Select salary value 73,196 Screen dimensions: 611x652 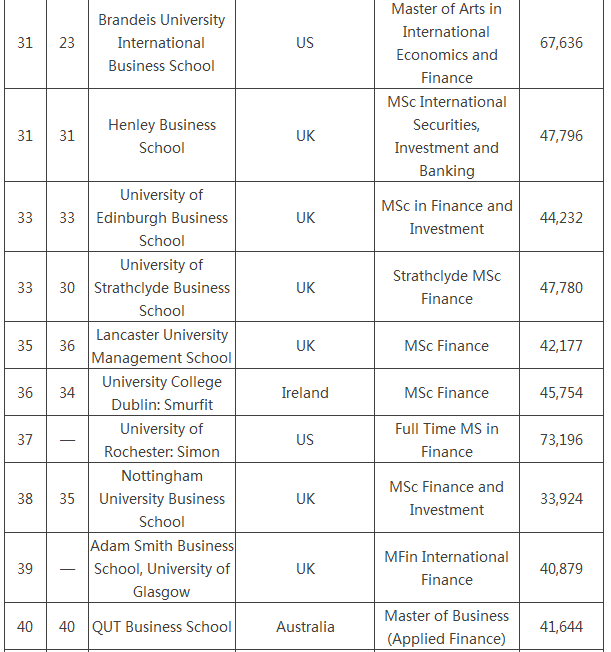click(x=561, y=440)
